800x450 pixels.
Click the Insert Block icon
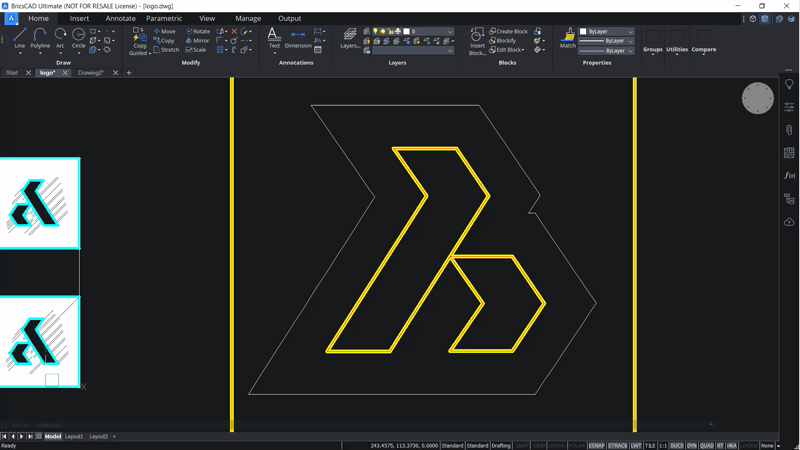477,41
